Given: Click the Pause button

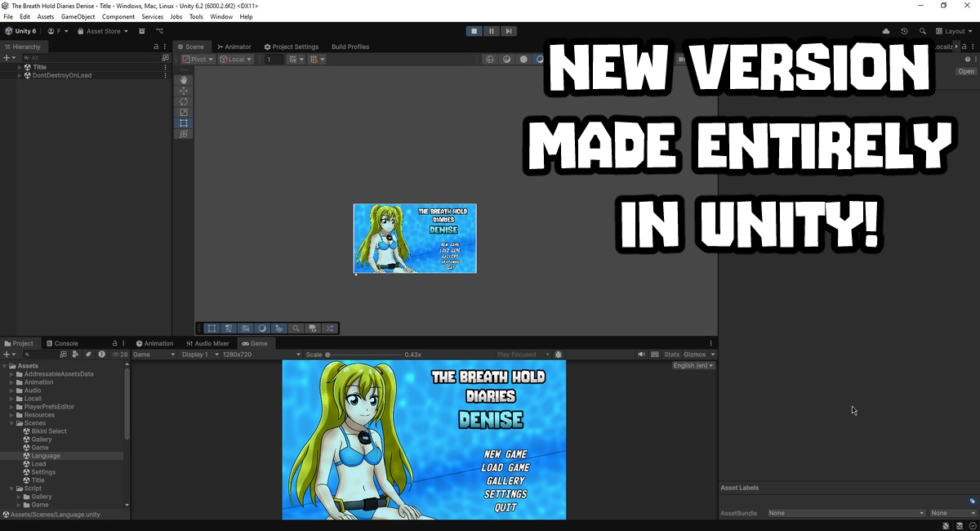Looking at the screenshot, I should [491, 31].
